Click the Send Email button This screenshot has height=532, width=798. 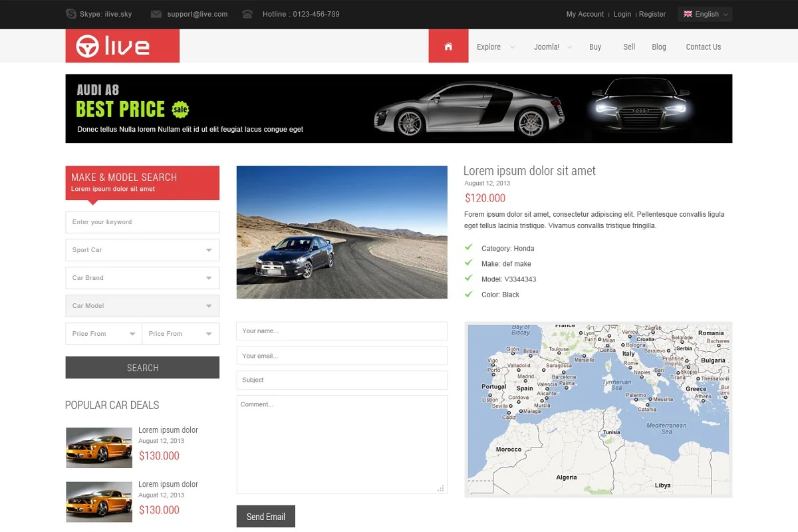click(265, 517)
